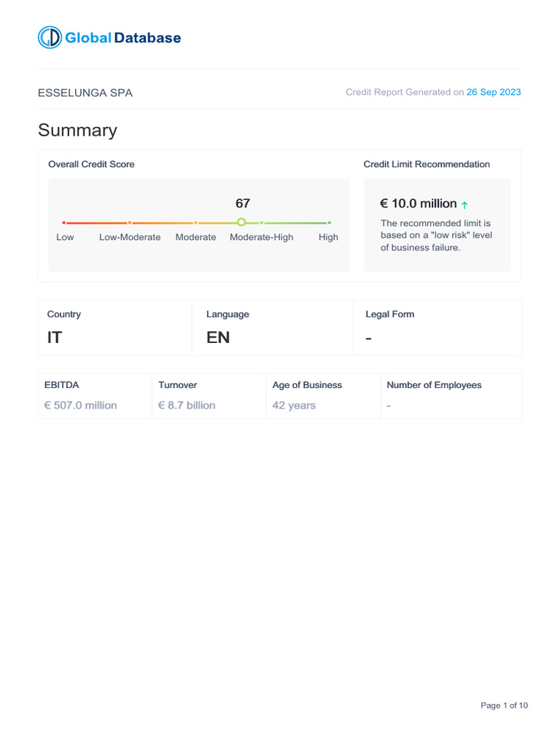Click the Low-Moderate dot on the score scale
Screen dimensions: 560x747
click(130, 222)
